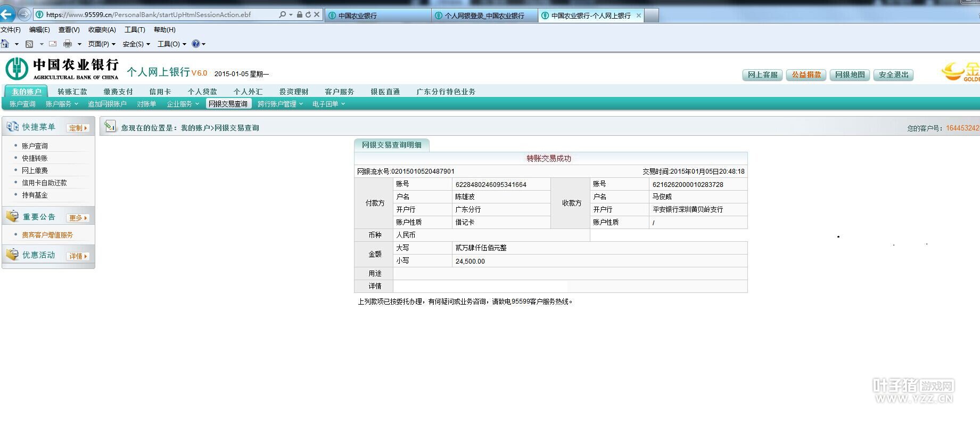This screenshot has width=980, height=425.
Task: Expand the 电子回单 submenu
Action: coord(328,104)
